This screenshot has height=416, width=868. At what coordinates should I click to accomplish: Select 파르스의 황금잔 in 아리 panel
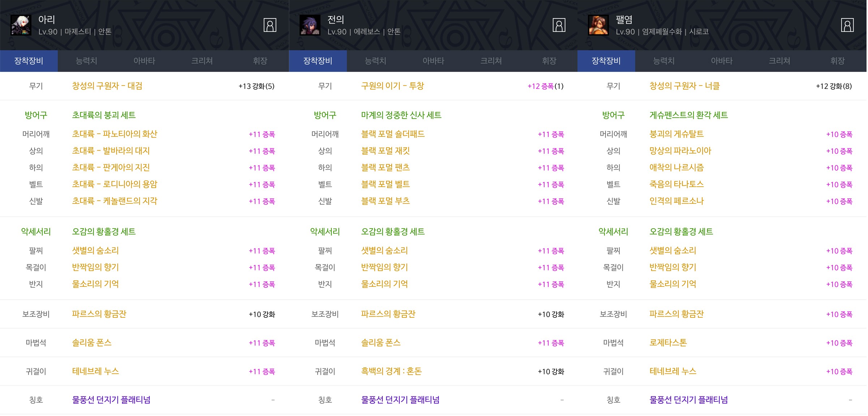[99, 314]
